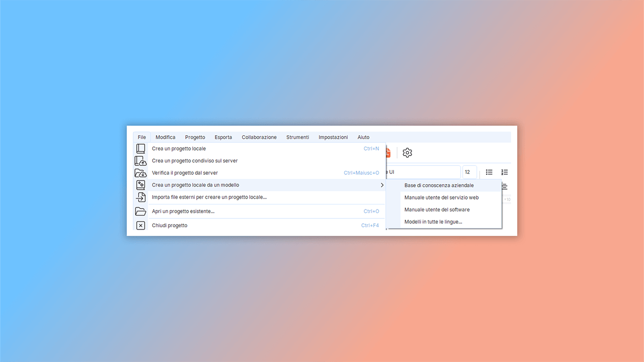This screenshot has width=644, height=362.
Task: Click the X icon next to 'Chiudi progetto'
Action: tap(141, 225)
